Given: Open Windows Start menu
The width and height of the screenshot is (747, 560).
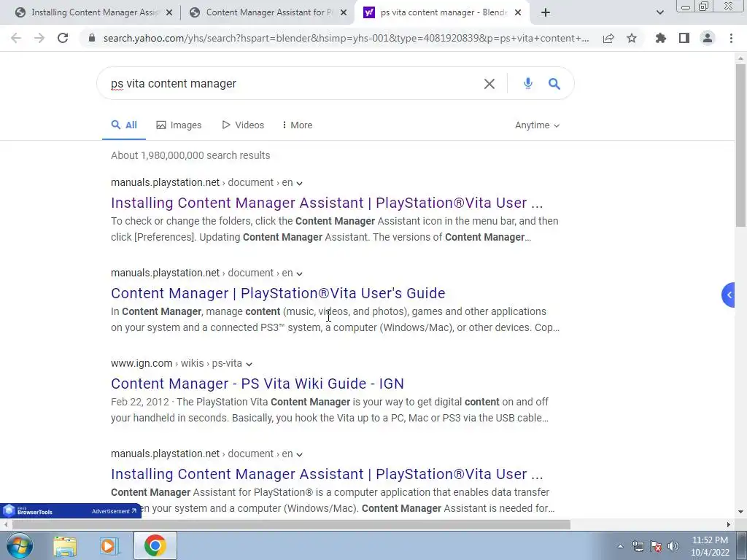Looking at the screenshot, I should 20,545.
